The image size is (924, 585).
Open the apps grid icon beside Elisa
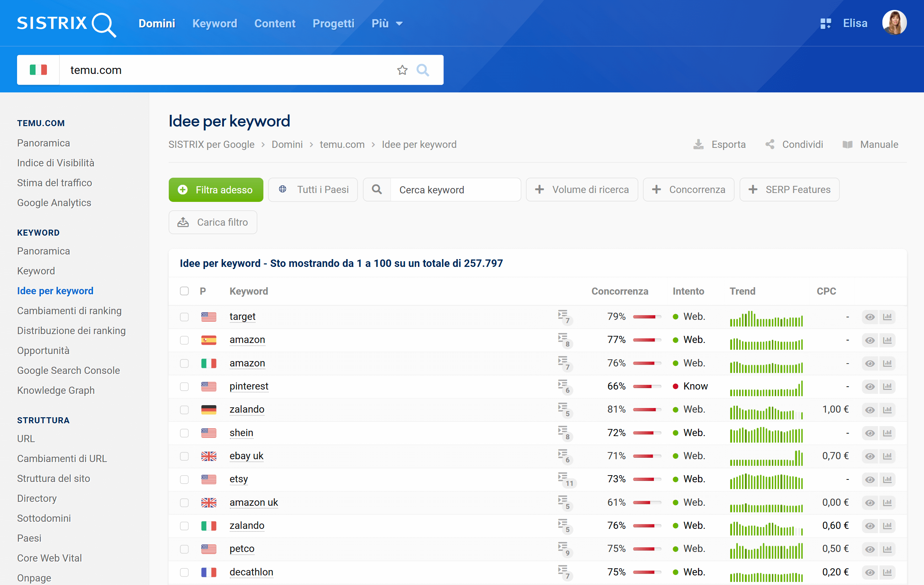(x=826, y=23)
